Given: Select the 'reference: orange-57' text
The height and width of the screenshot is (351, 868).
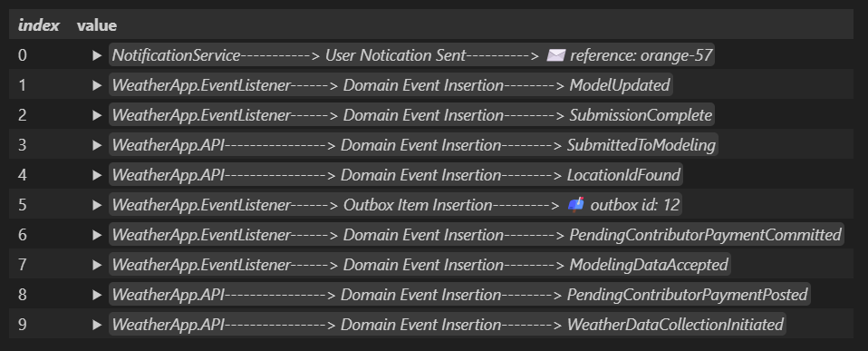Looking at the screenshot, I should pyautogui.click(x=641, y=55).
